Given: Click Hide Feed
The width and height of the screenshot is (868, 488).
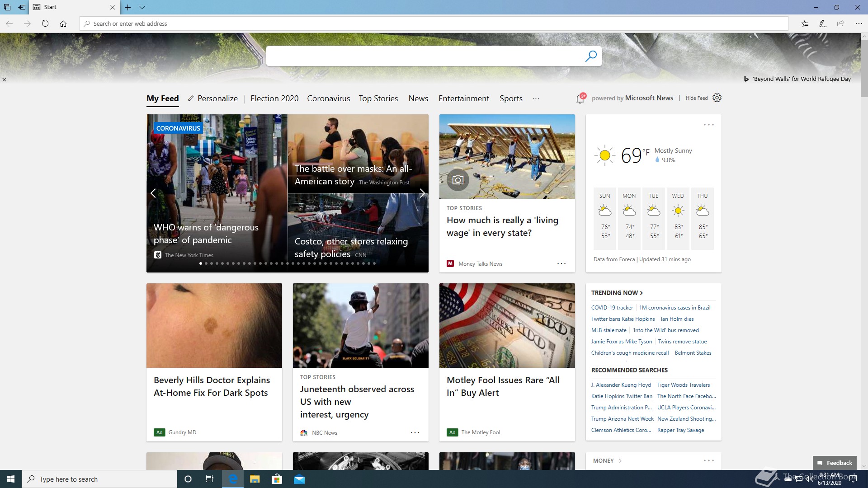Looking at the screenshot, I should [697, 98].
